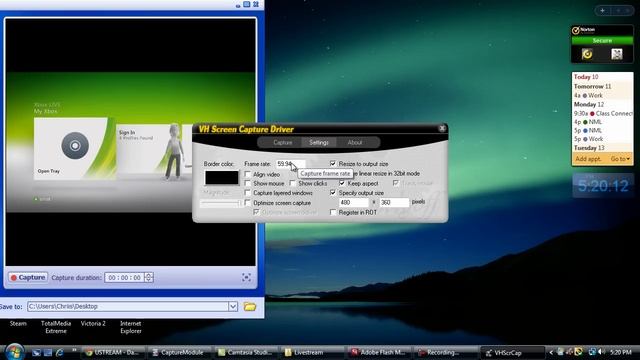Viewport: 640px width, 360px height.
Task: Select the 5p Work appointment on Monday
Action: (588, 139)
